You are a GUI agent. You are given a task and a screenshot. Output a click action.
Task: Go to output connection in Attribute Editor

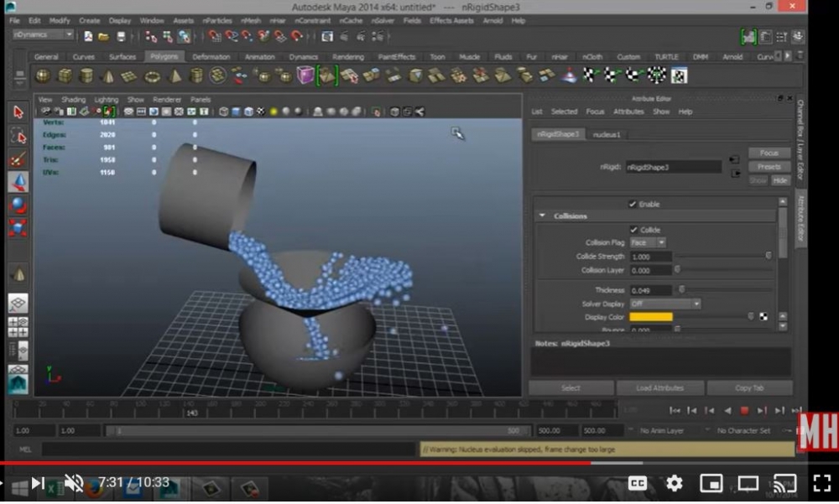pyautogui.click(x=736, y=174)
